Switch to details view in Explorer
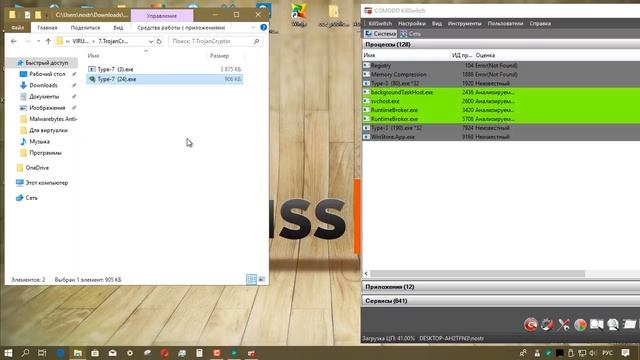This screenshot has width=640, height=360. tap(251, 279)
